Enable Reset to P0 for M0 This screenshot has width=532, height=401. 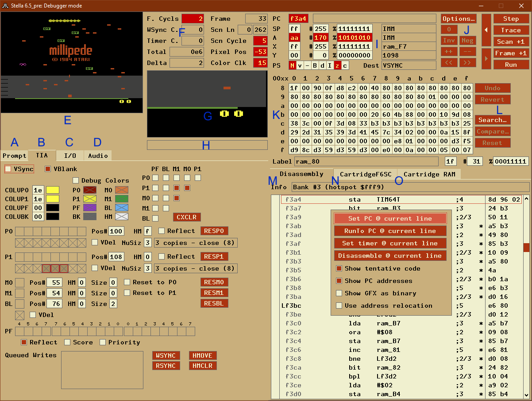(x=127, y=282)
